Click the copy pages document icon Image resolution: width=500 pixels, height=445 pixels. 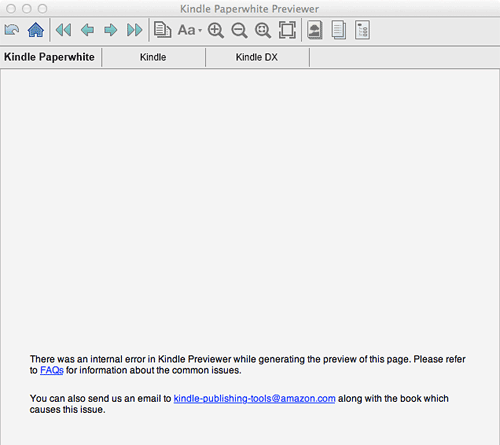pyautogui.click(x=163, y=30)
